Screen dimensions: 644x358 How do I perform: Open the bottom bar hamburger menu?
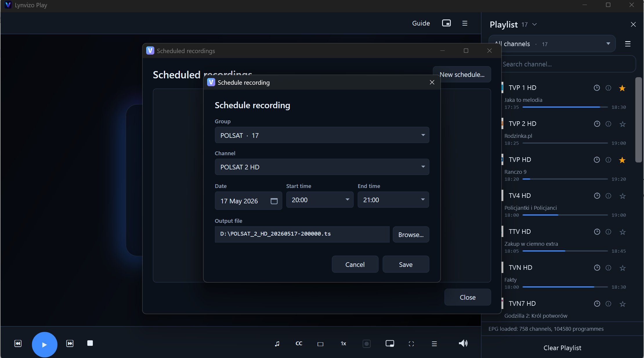[x=434, y=344]
